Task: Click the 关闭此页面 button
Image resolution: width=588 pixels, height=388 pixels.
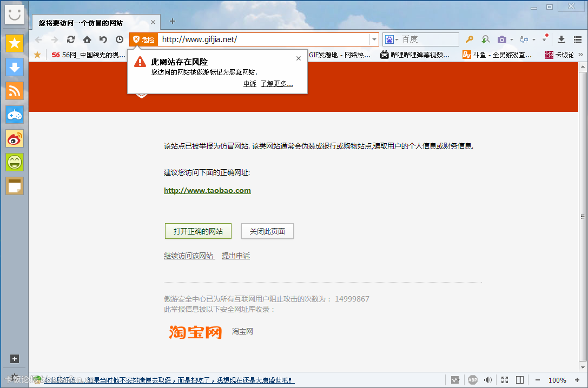Action: 267,231
